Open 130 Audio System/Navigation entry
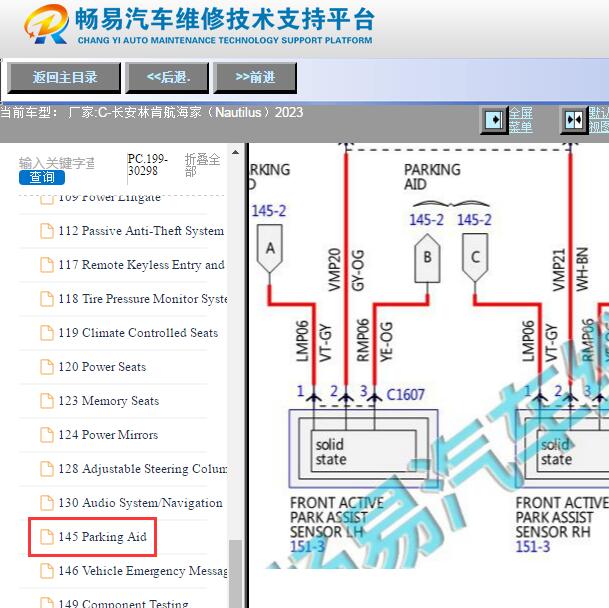The height and width of the screenshot is (608, 609). tap(141, 503)
